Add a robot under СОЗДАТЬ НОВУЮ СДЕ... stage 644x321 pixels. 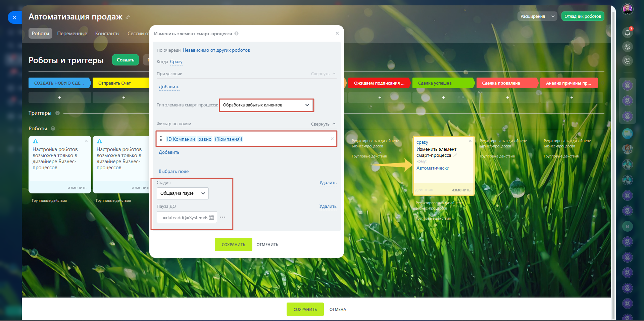coord(60,98)
